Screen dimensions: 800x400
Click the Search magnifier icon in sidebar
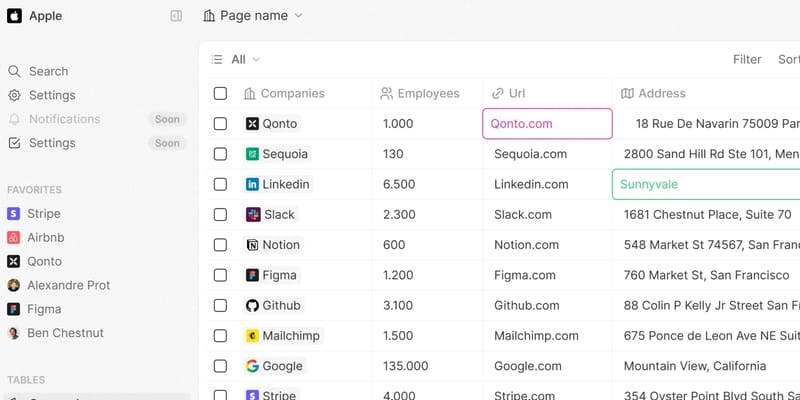[x=14, y=71]
